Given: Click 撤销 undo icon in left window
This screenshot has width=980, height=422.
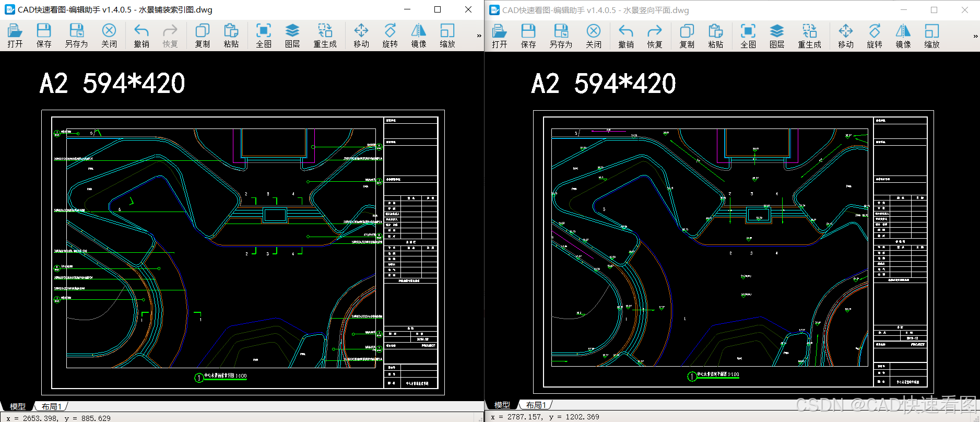Looking at the screenshot, I should pyautogui.click(x=141, y=36).
